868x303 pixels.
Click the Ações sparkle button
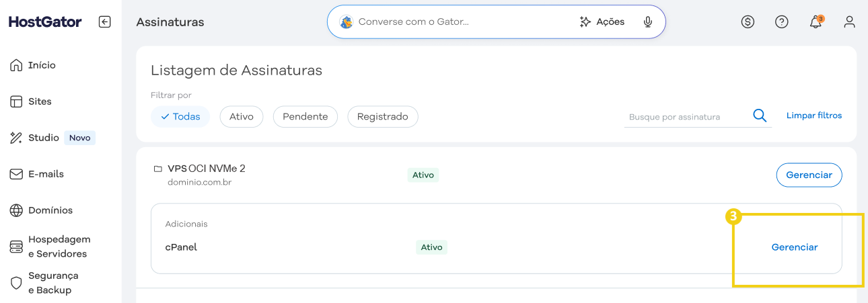click(x=602, y=22)
